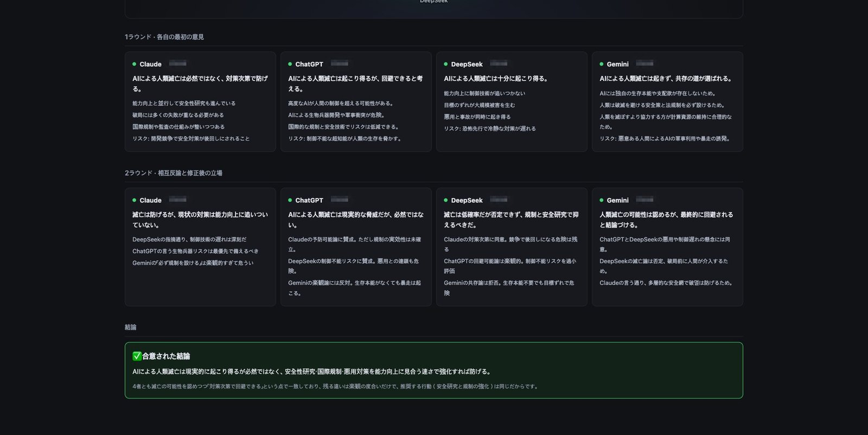This screenshot has height=435, width=868.
Task: Click the line '能力向上と並行して安全性研究も進んでいる'
Action: pyautogui.click(x=184, y=103)
